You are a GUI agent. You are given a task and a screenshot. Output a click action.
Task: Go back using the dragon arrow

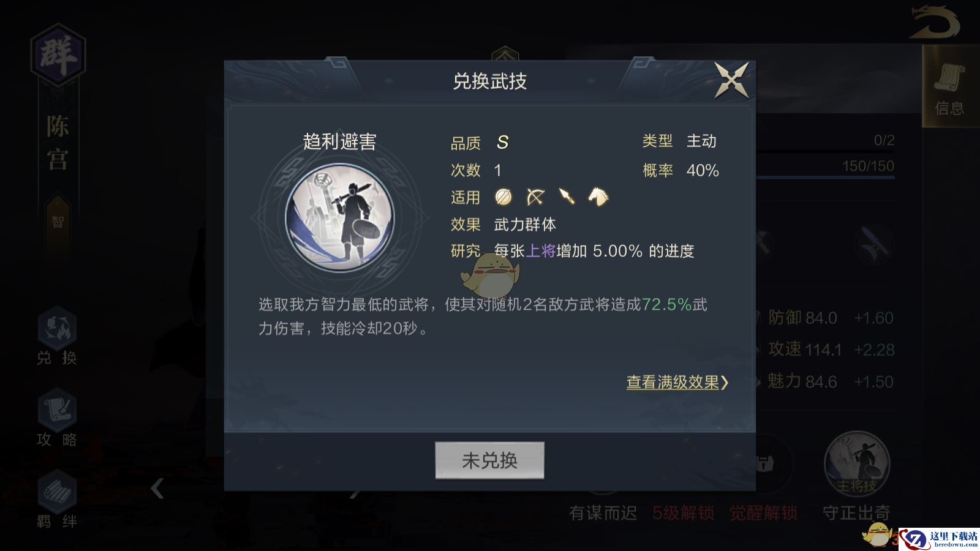pos(934,23)
